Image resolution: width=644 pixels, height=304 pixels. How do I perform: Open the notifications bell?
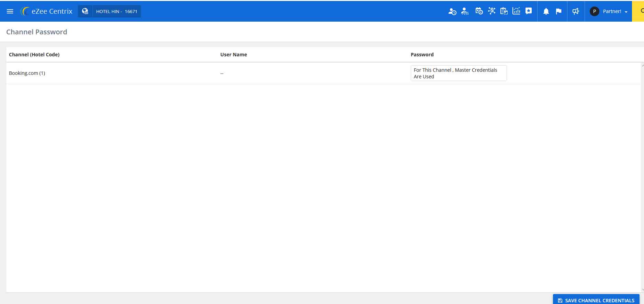[546, 11]
